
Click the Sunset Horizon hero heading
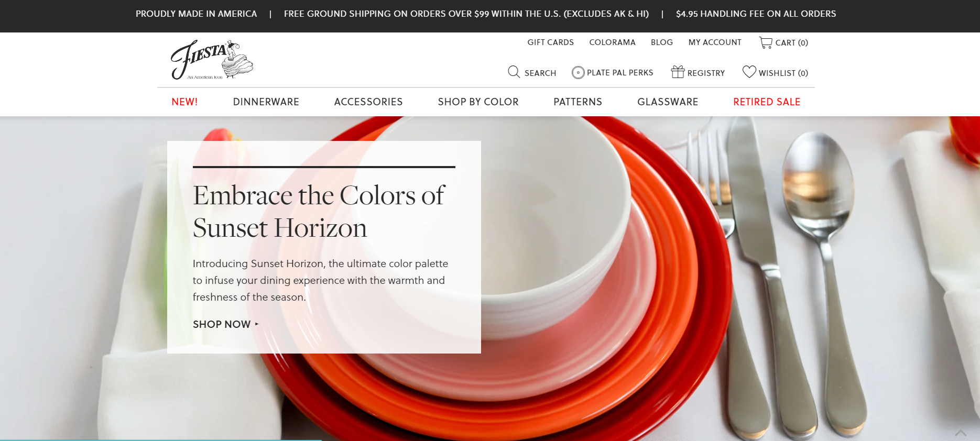click(x=319, y=212)
